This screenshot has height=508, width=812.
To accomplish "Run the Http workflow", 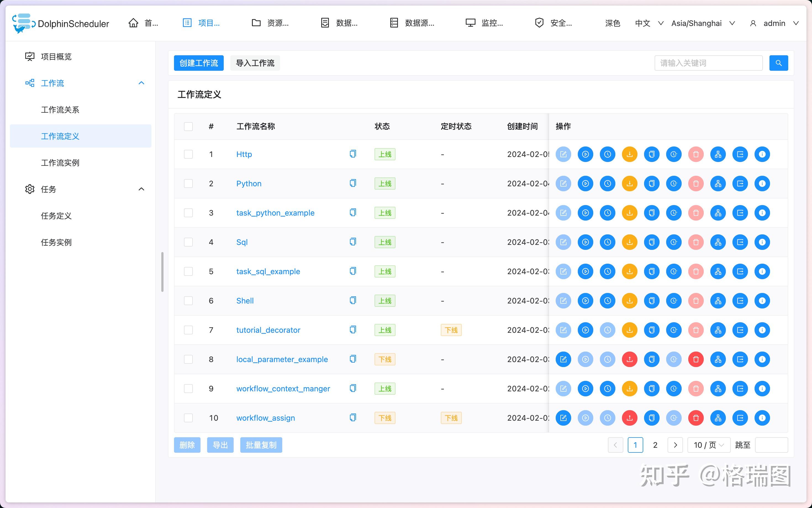I will [586, 154].
